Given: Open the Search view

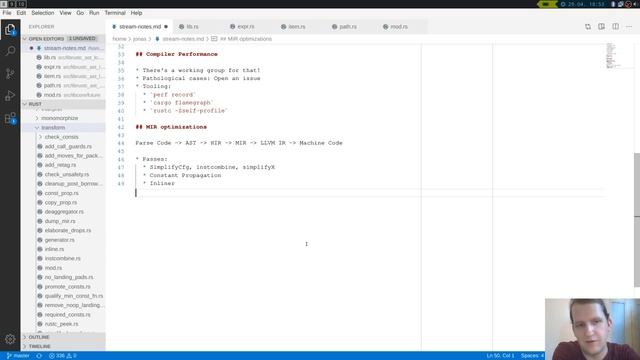Looking at the screenshot, I should (x=10, y=51).
